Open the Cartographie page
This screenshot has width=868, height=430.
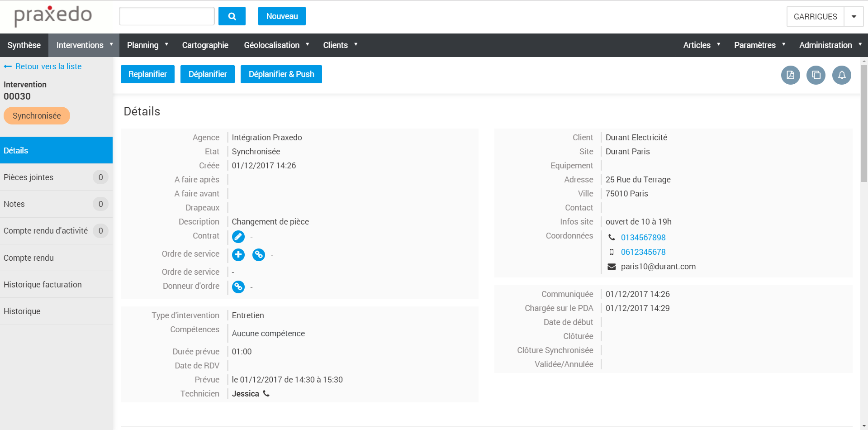(x=205, y=45)
